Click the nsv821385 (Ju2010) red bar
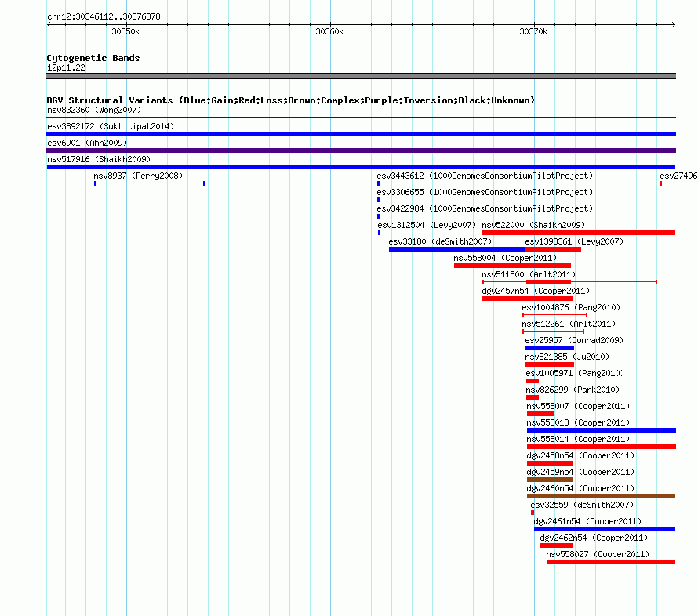Screen dimensions: 698x616 (x=550, y=364)
